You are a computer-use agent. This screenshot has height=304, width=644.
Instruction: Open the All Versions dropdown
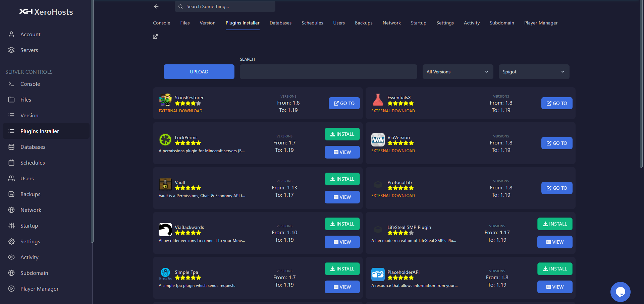coord(458,72)
